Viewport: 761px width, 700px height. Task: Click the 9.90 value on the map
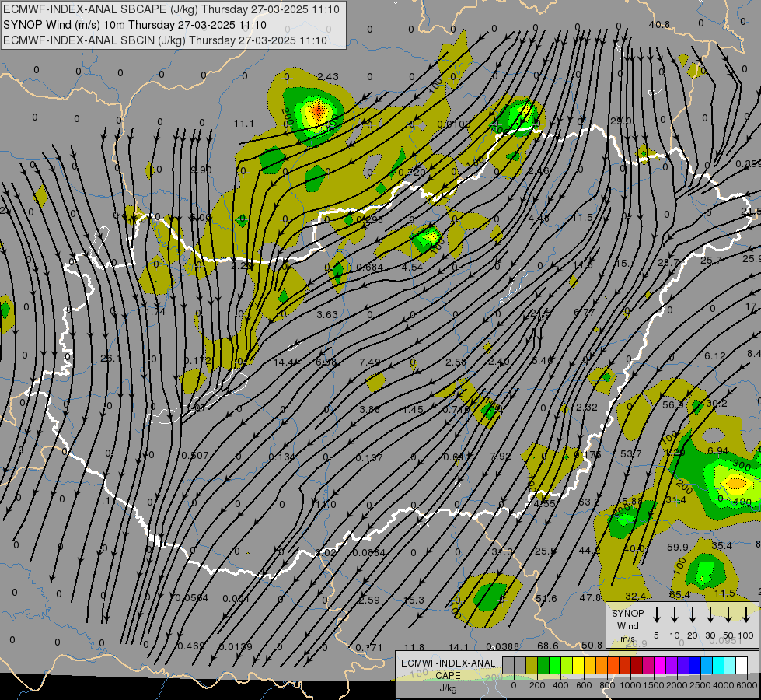201,170
